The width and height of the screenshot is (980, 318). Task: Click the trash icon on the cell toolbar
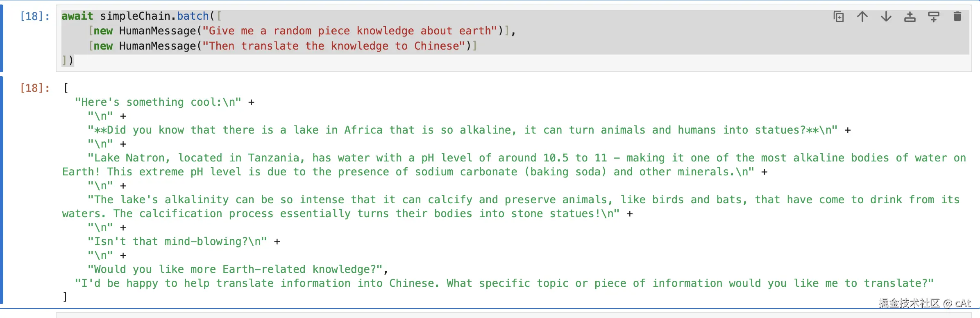tap(957, 16)
